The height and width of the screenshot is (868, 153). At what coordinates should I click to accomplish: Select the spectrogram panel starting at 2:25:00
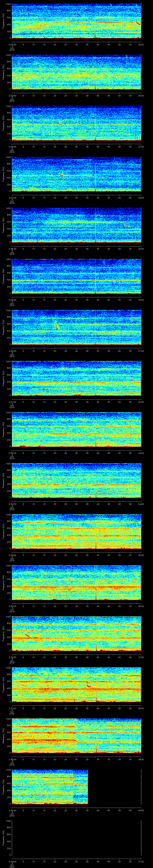pyautogui.click(x=76, y=72)
